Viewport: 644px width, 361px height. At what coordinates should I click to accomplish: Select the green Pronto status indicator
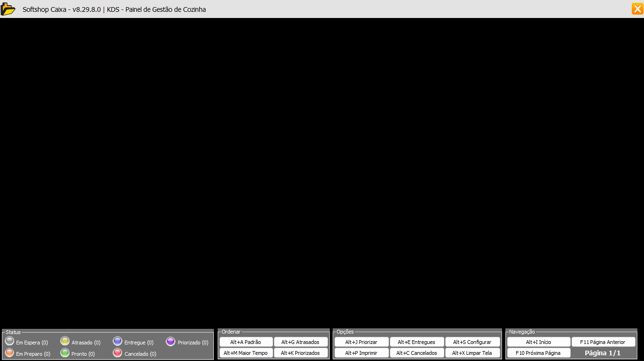click(65, 352)
